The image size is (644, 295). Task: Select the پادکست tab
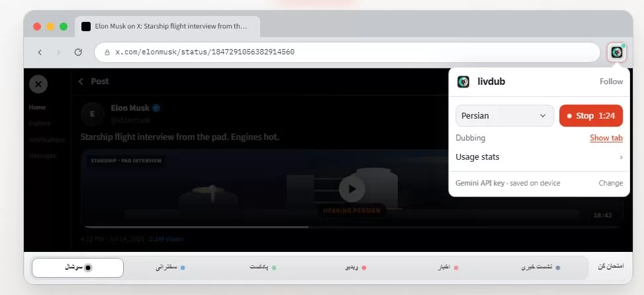tap(263, 267)
